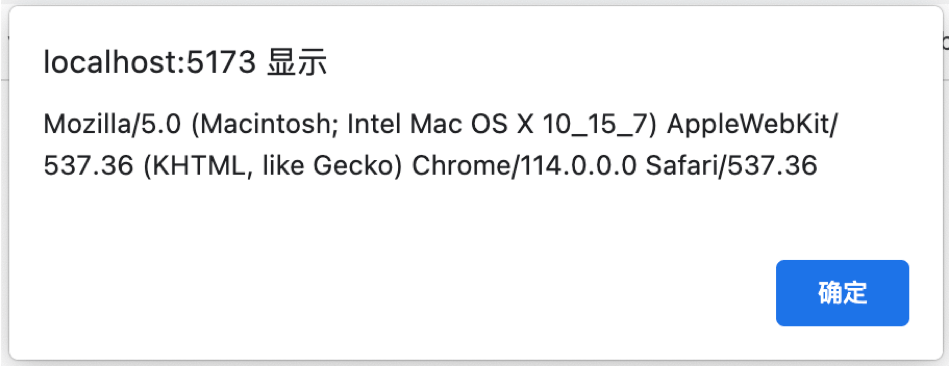
Task: Click the 'localhost:5173' host in the title
Action: (x=149, y=63)
